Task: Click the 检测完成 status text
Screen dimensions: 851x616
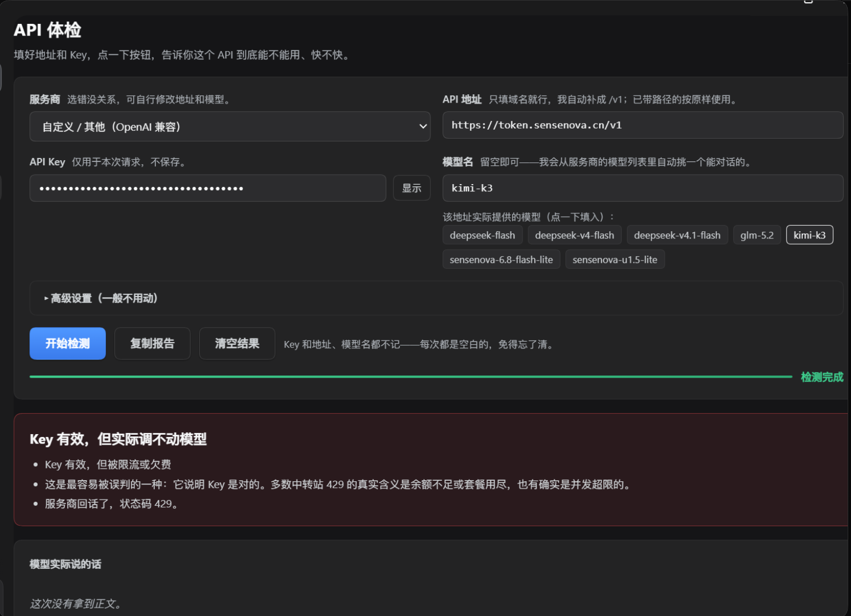Action: (822, 377)
